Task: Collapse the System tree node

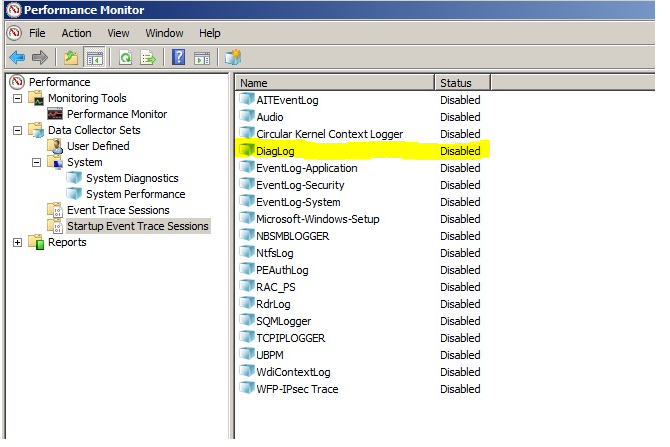Action: 37,162
